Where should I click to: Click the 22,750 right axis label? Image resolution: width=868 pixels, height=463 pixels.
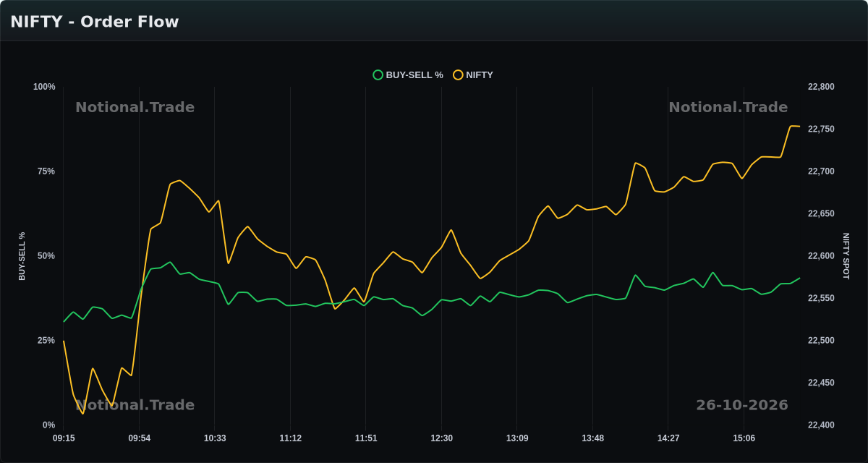click(821, 129)
